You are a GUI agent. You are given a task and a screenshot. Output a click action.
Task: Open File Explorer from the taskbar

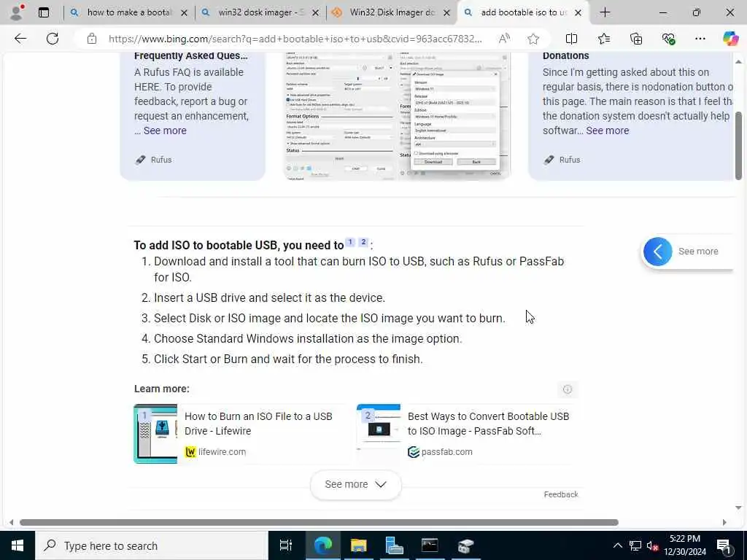click(x=358, y=545)
